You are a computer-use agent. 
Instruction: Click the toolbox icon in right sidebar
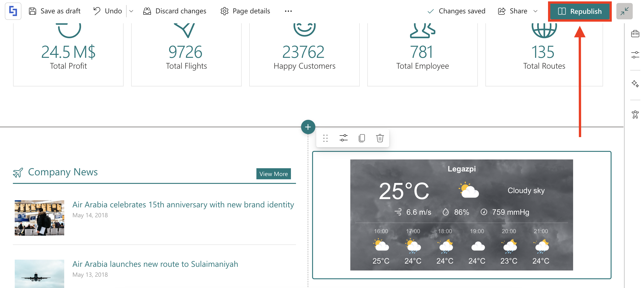tap(635, 34)
